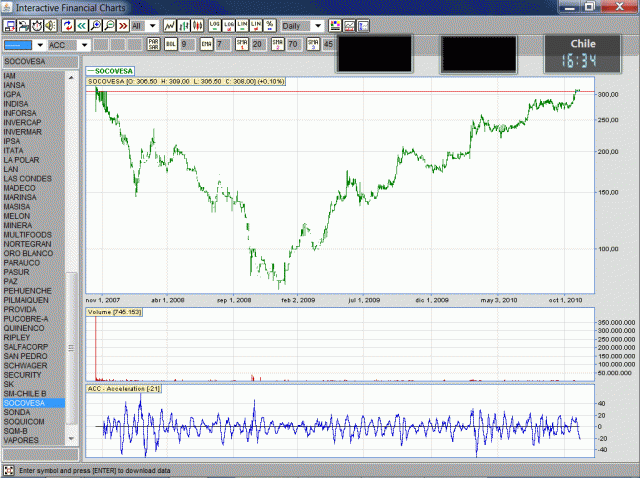The height and width of the screenshot is (478, 640).
Task: Switch to line chart type
Action: coord(170,25)
